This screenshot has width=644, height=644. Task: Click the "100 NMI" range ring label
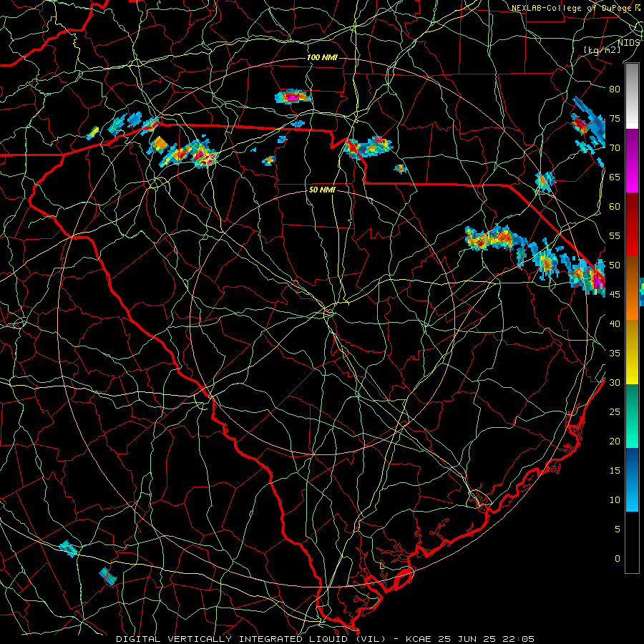[x=322, y=57]
